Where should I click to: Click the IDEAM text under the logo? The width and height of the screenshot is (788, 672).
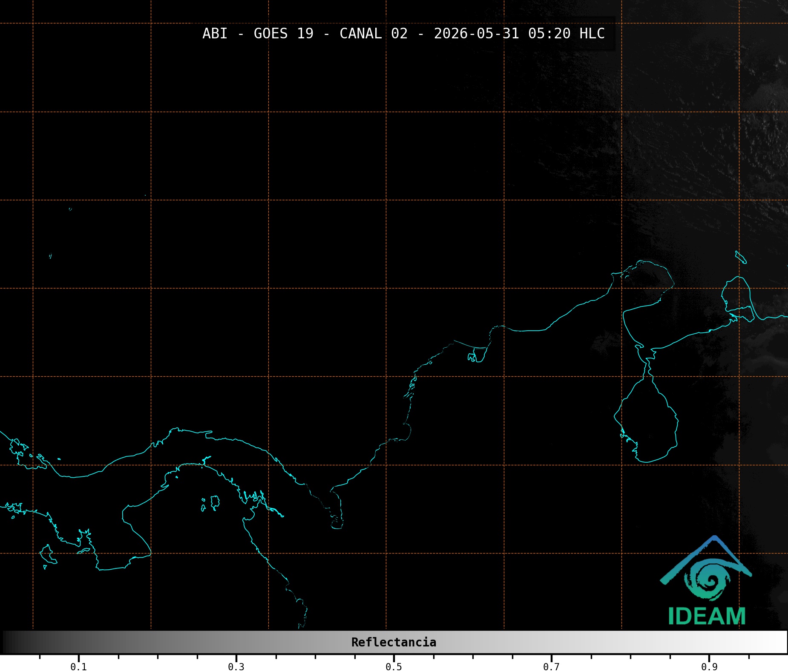click(707, 616)
